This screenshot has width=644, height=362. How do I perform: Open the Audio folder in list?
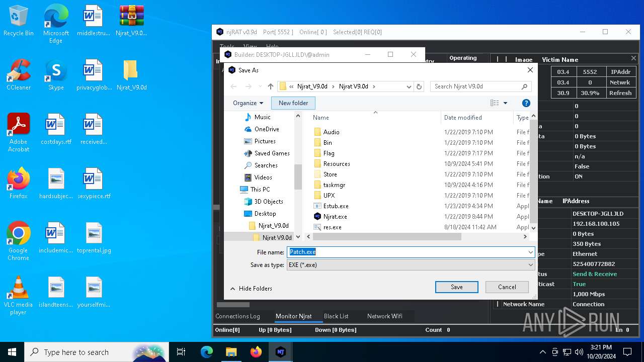tap(331, 132)
